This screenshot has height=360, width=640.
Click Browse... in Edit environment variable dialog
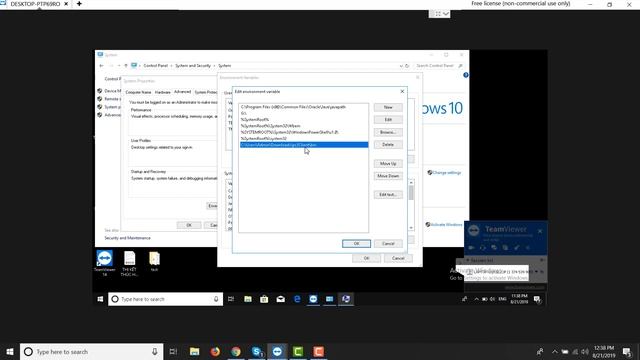pos(388,132)
